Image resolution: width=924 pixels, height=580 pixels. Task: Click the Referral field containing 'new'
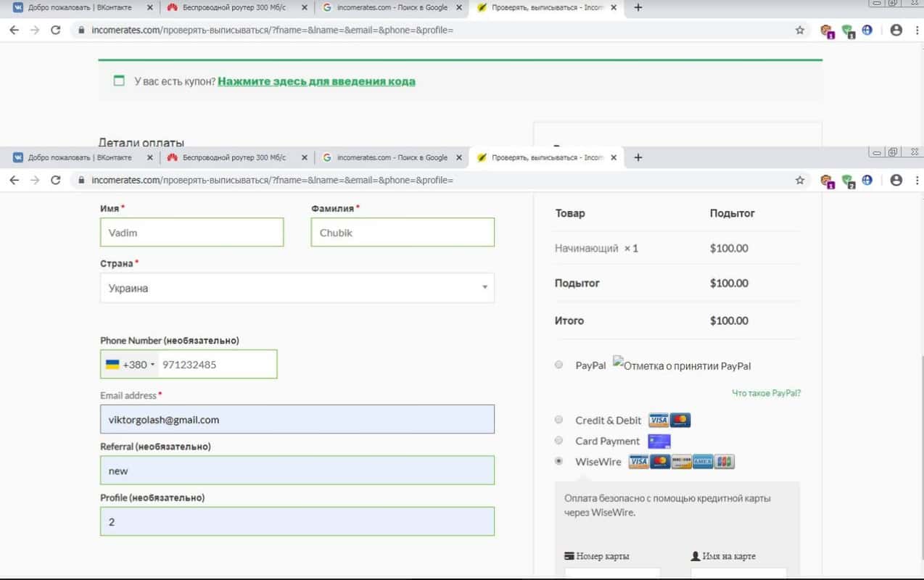click(x=297, y=471)
